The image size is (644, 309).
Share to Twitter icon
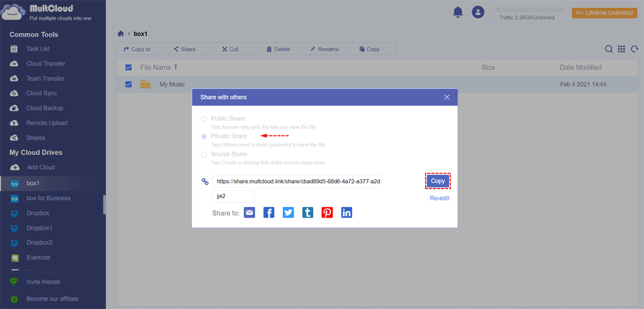(x=288, y=213)
